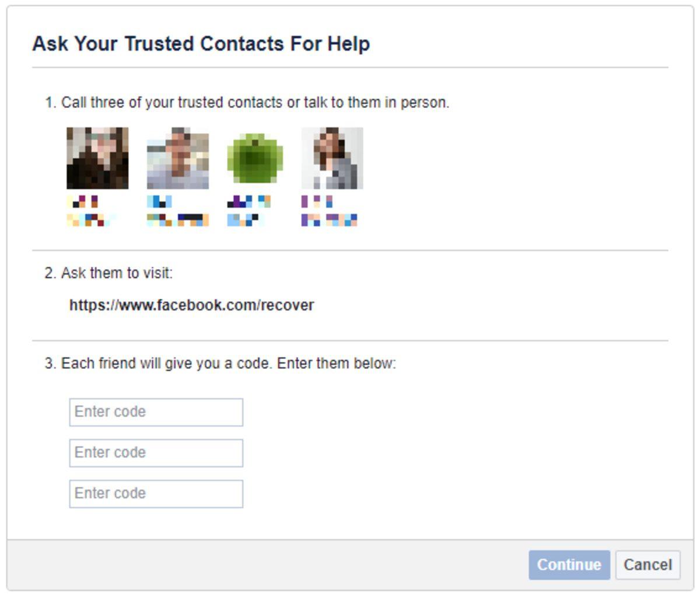Click top name line under green apple avatar
This screenshot has height=596, width=700.
[249, 202]
